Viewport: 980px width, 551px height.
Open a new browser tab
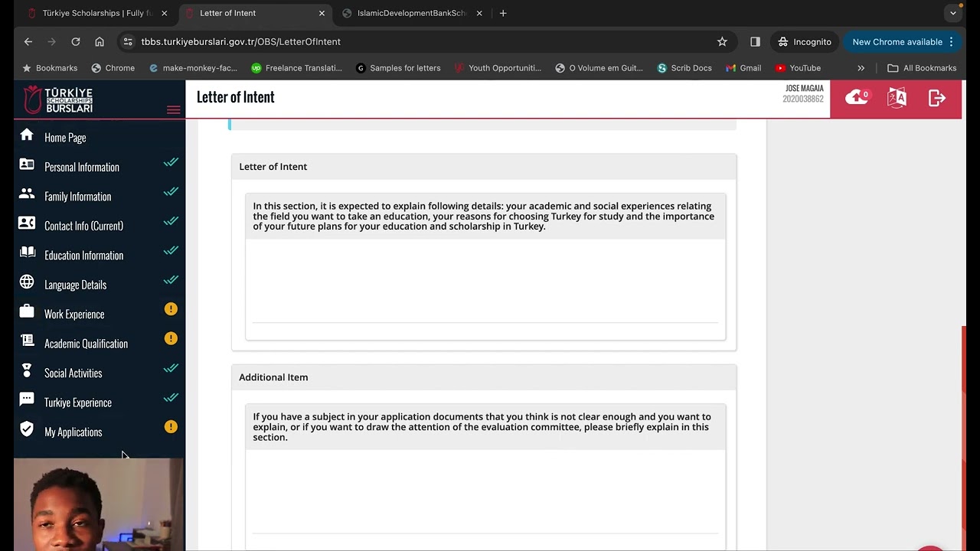pyautogui.click(x=503, y=13)
